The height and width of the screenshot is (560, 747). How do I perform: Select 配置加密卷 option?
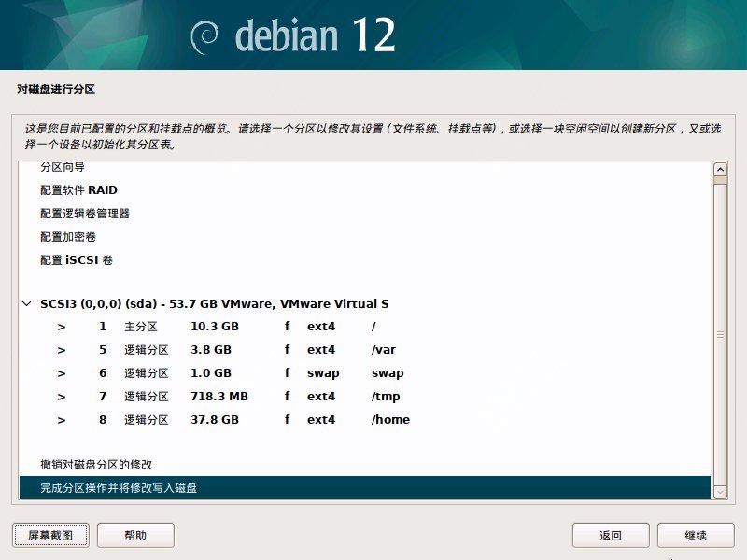coord(67,237)
